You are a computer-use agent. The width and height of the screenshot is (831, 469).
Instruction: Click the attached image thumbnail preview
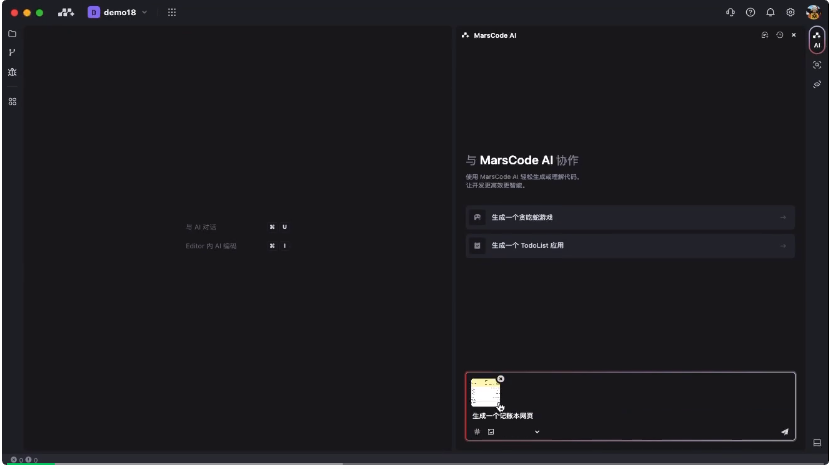(x=485, y=393)
